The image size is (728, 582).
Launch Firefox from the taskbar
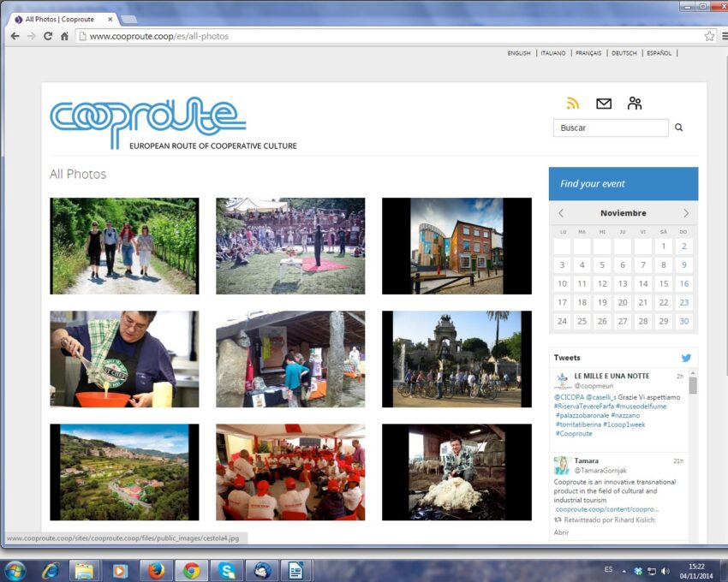pyautogui.click(x=156, y=570)
